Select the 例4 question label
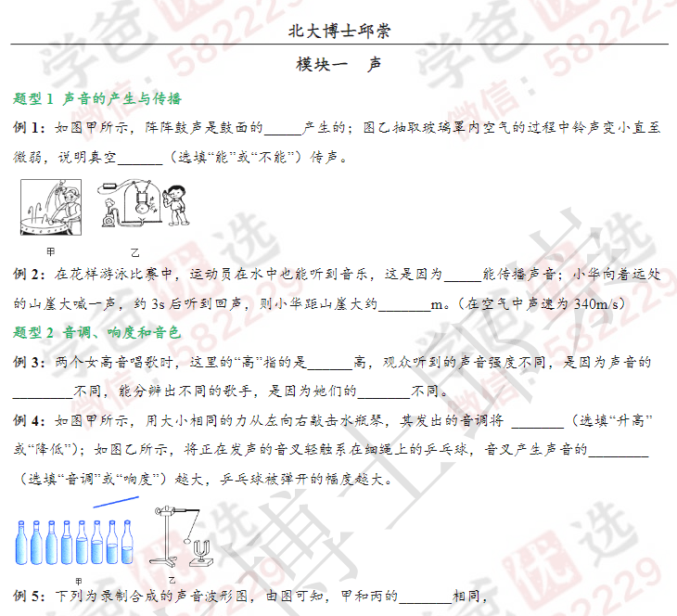This screenshot has width=677, height=616. pyautogui.click(x=29, y=420)
